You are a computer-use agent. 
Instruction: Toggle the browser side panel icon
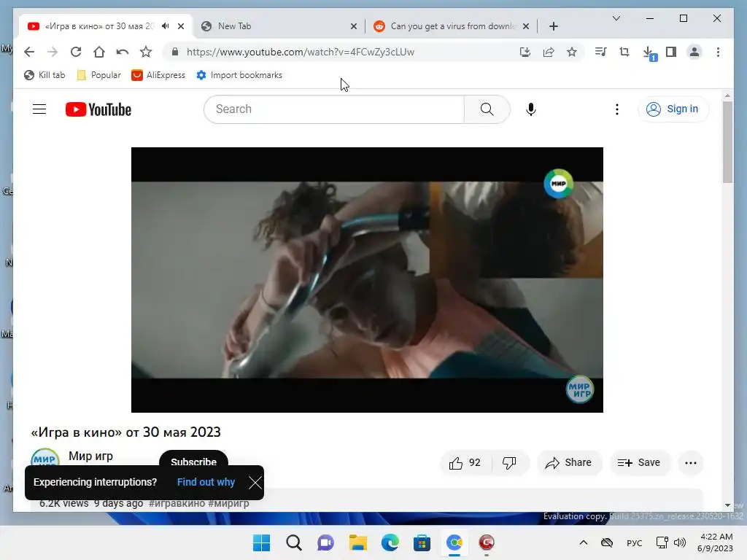(x=671, y=52)
